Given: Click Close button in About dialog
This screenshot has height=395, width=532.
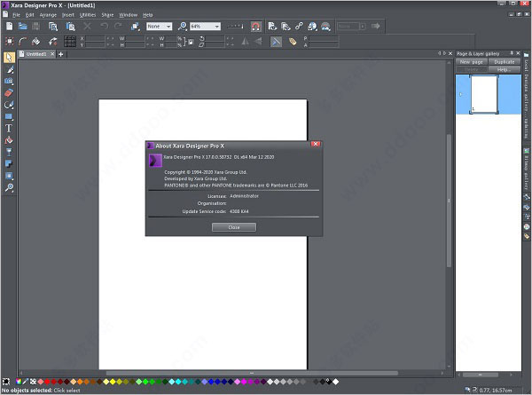Looking at the screenshot, I should (234, 227).
